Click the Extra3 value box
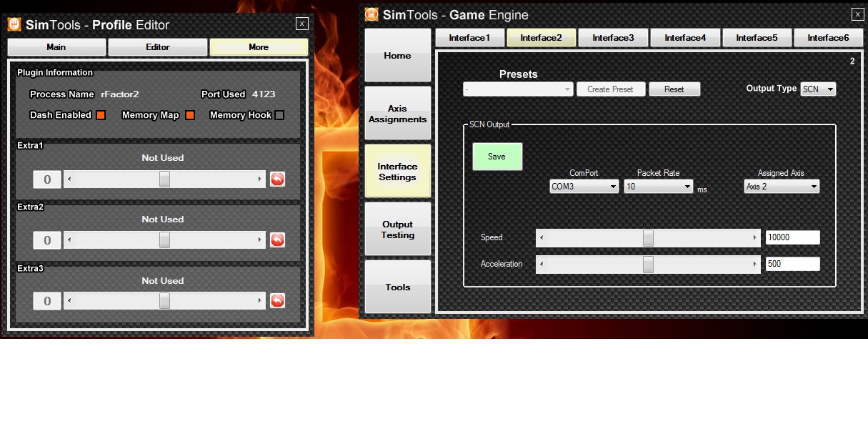This screenshot has width=868, height=429. point(47,301)
